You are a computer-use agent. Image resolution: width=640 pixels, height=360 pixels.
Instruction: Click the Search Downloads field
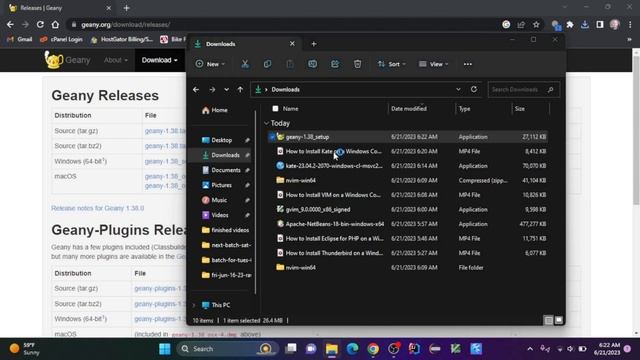523,89
